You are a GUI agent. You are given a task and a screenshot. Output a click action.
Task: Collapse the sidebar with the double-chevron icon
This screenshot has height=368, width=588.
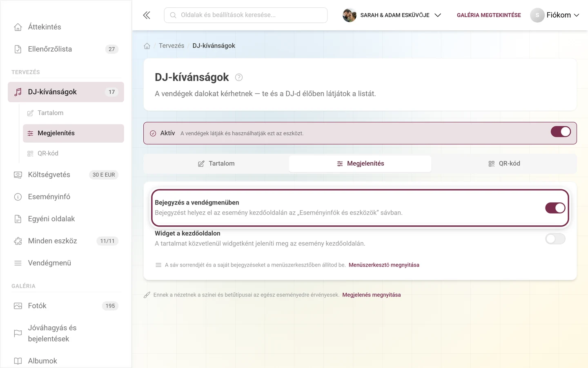147,15
